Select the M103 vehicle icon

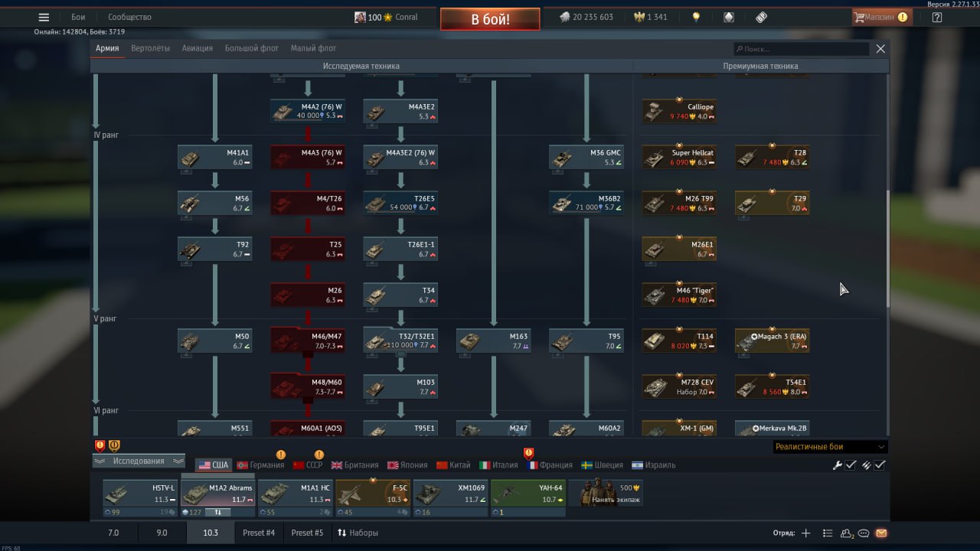375,387
